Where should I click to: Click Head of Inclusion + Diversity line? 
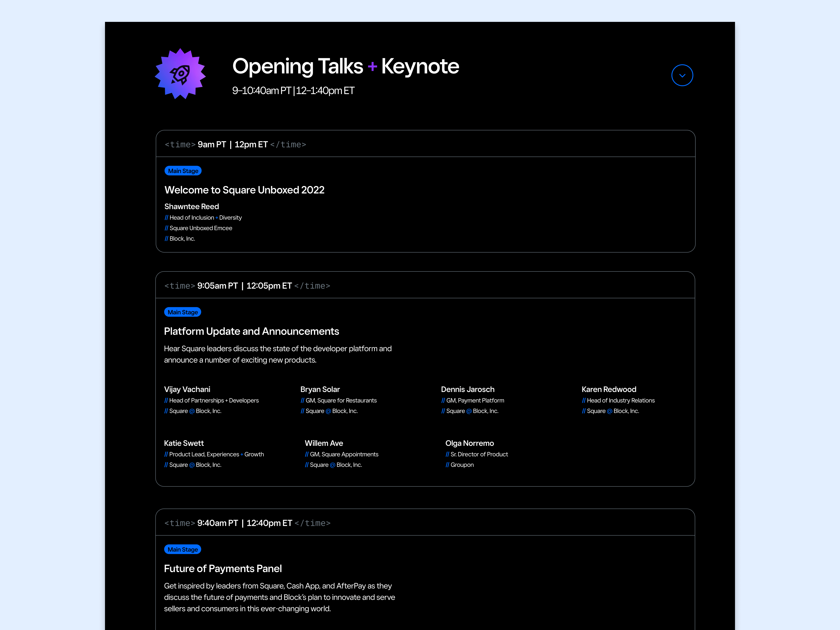(203, 218)
